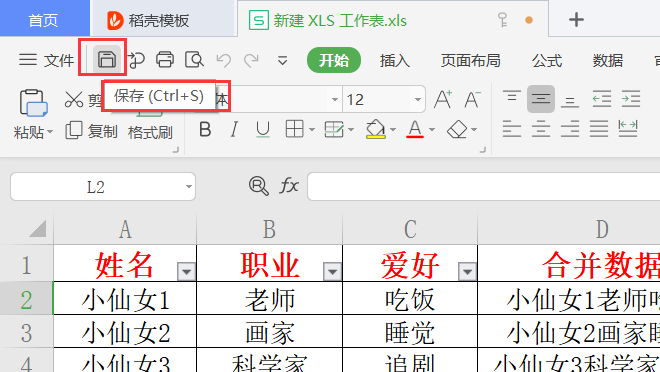Expand fill color dropdown arrow

[x=393, y=130]
